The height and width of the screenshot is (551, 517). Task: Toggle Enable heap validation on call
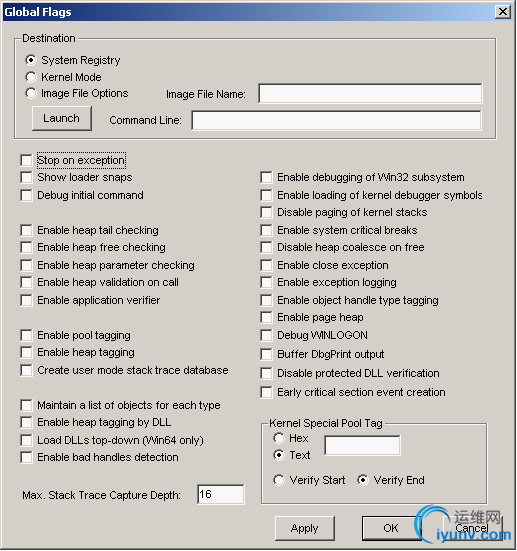click(26, 282)
